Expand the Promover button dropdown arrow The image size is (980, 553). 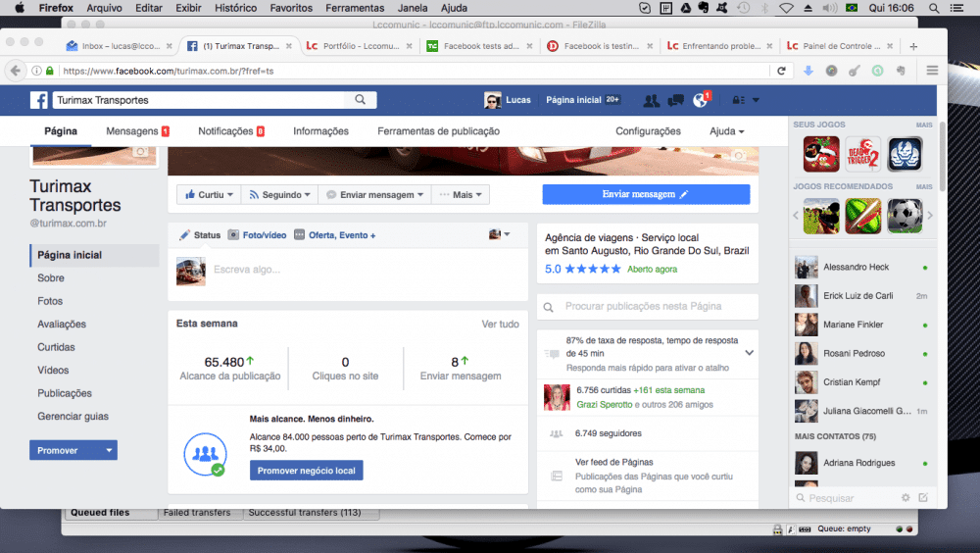tap(110, 450)
